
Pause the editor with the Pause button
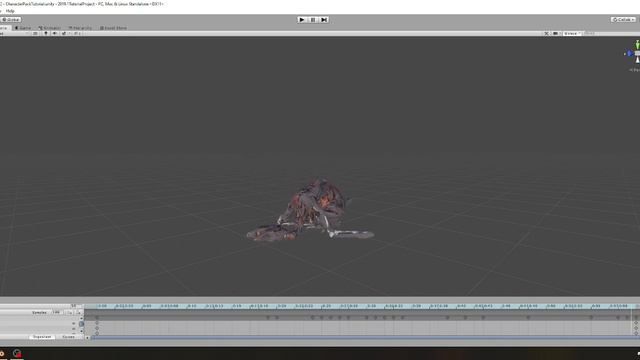(313, 20)
